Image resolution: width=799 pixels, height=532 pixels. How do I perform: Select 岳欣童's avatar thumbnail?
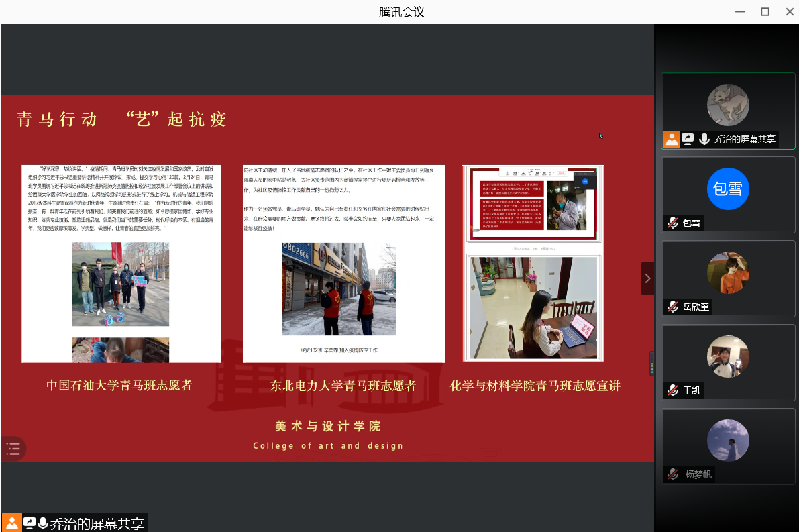coord(728,272)
